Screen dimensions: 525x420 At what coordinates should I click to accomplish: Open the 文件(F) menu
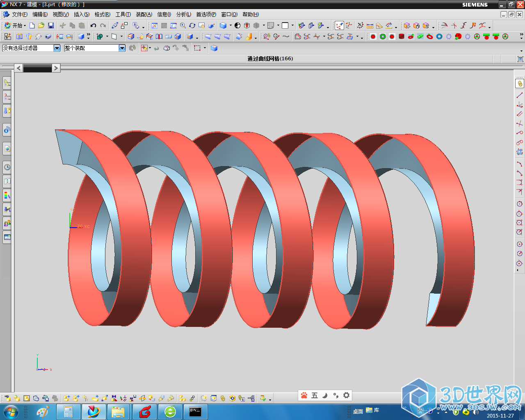coord(20,14)
